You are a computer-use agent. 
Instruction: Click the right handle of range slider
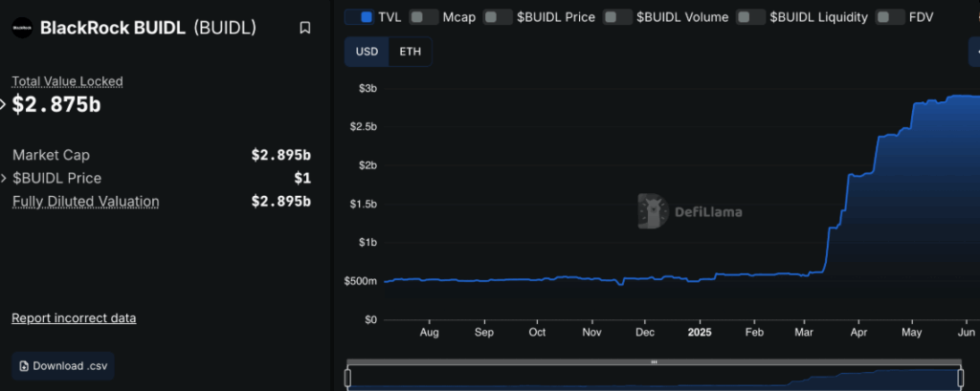[961, 378]
